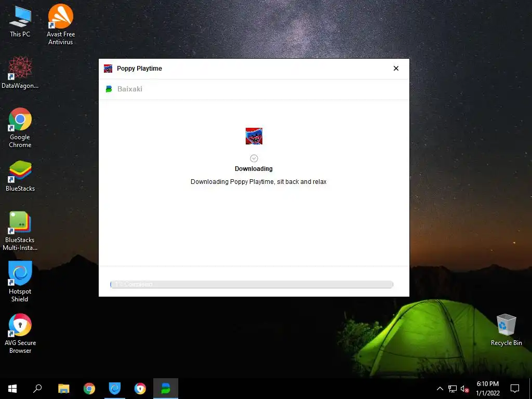
Task: Click the muted volume tray icon
Action: [465, 389]
